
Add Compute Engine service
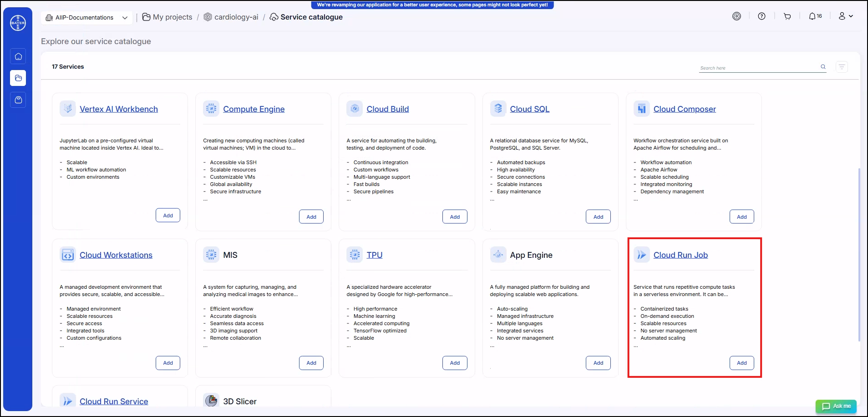(x=311, y=217)
